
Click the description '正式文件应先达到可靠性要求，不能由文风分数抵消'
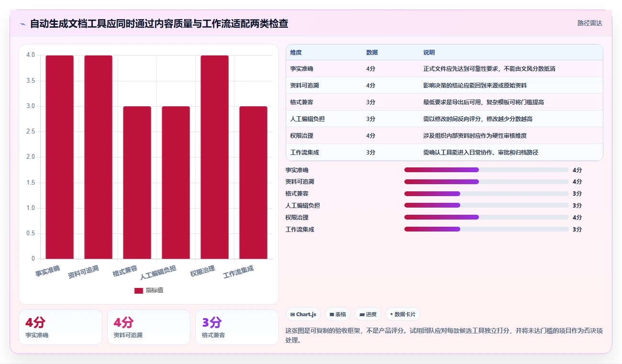tap(489, 69)
